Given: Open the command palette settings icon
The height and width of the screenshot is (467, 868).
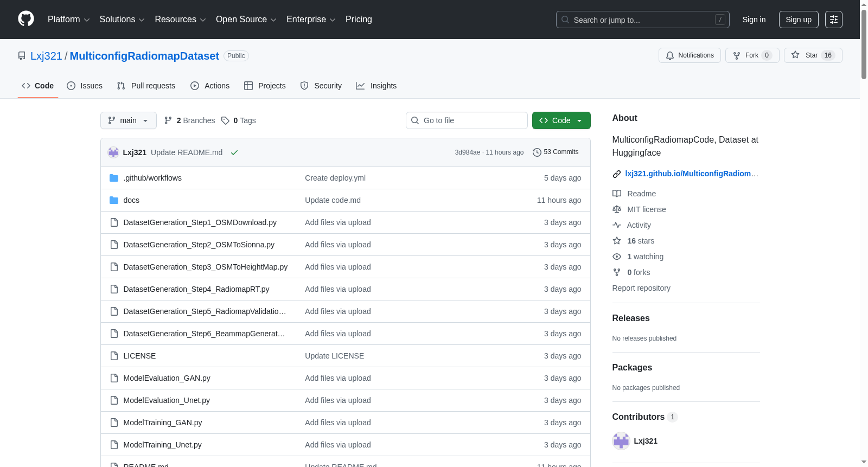Looking at the screenshot, I should [x=834, y=20].
